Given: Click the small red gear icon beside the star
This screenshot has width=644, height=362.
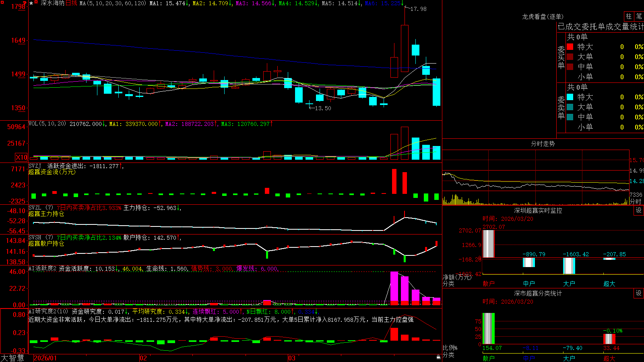Looking at the screenshot, I should point(36,3).
